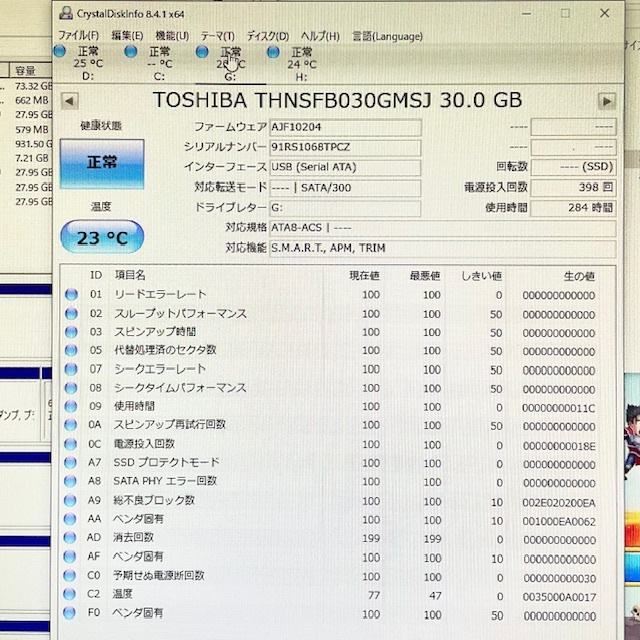640x640 pixels.
Task: Select raw value 0035000A0017 of 温度
Action: 560,598
